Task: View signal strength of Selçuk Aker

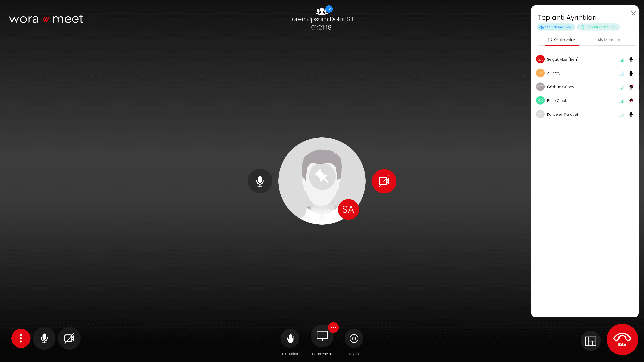Action: [622, 60]
